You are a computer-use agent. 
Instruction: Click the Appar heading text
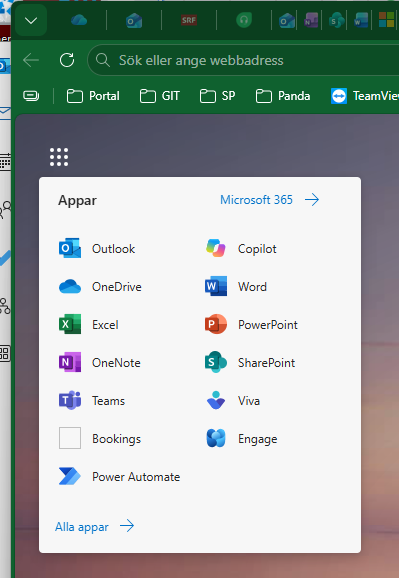(77, 201)
